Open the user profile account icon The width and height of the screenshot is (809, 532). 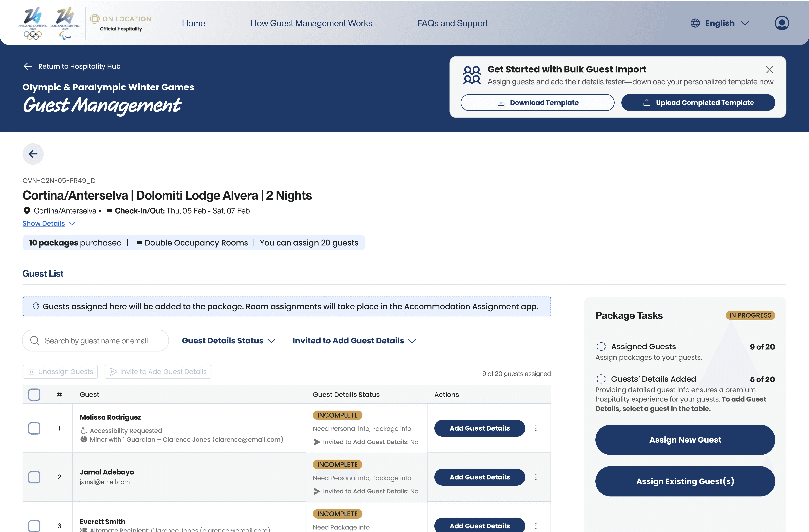pyautogui.click(x=782, y=23)
